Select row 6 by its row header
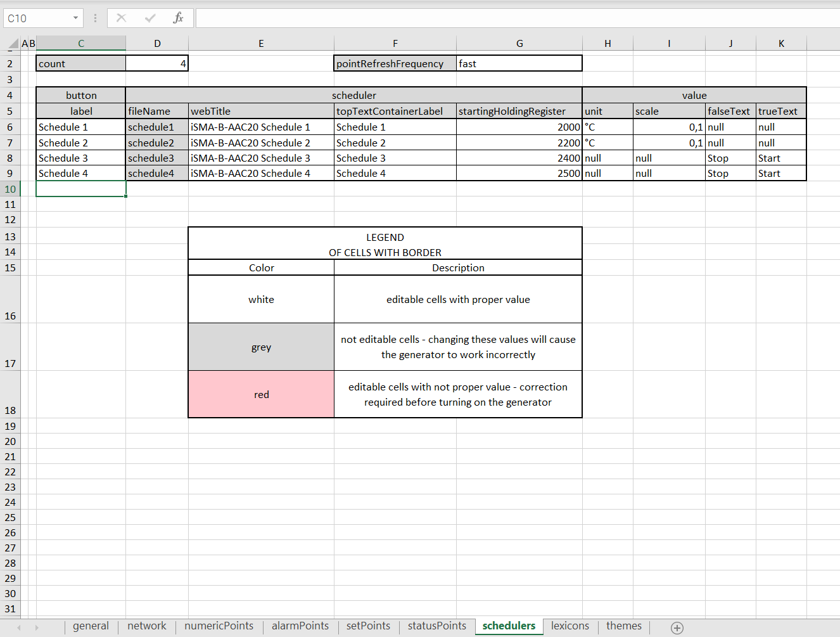 (10, 127)
